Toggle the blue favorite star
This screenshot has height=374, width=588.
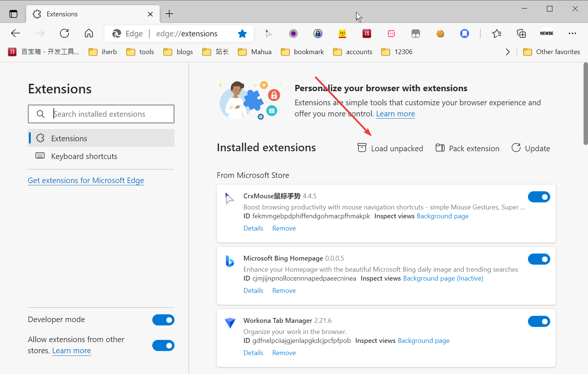242,34
